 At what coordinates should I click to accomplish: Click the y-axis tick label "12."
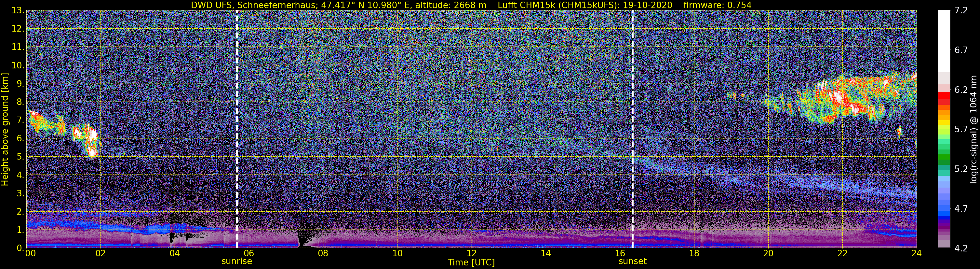(18, 29)
